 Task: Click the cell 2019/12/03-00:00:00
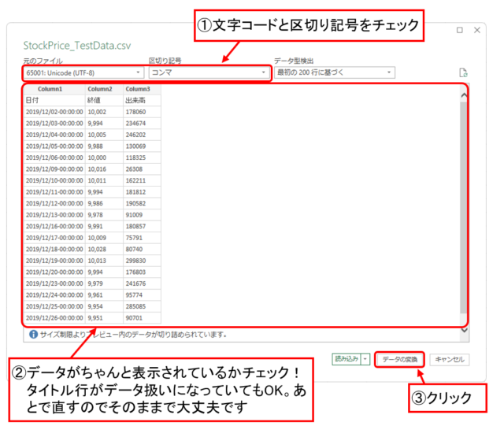tap(54, 124)
